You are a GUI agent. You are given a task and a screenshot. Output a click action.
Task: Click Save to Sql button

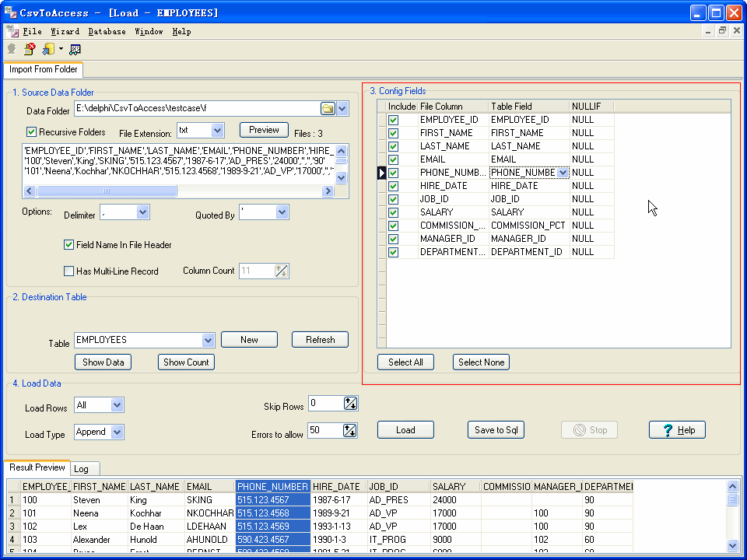tap(496, 429)
